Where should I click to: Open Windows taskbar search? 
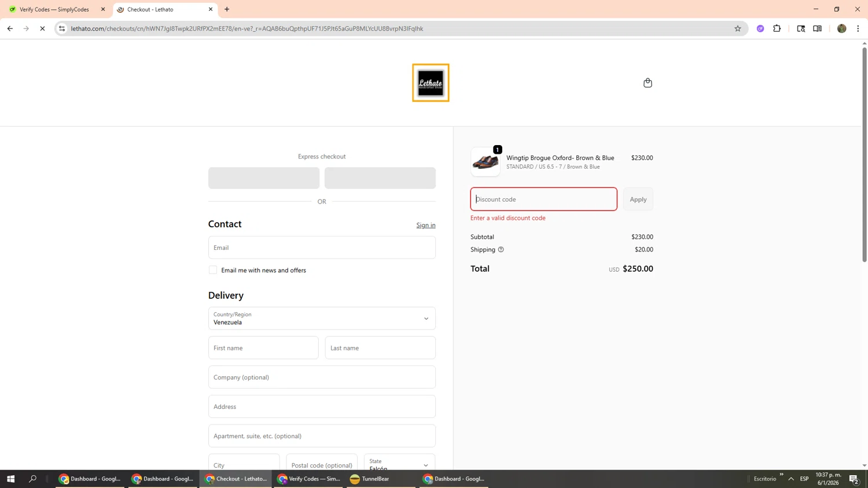32,479
